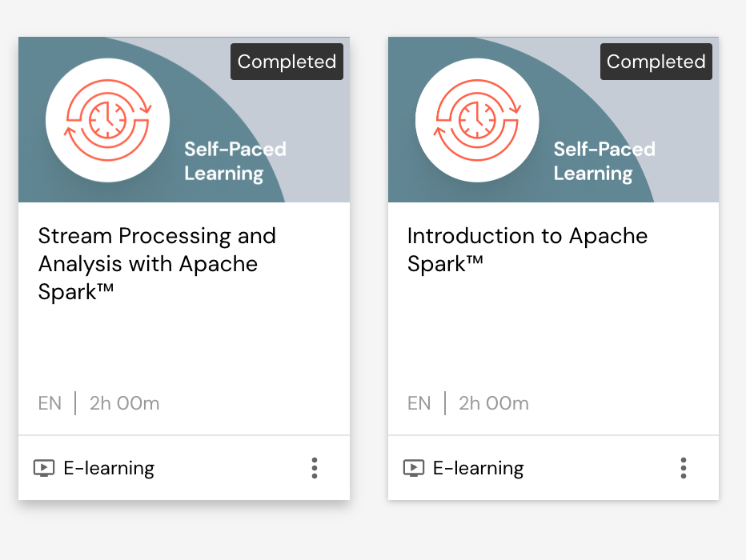Click the E-learning label on Stream Processing card

pos(109,468)
